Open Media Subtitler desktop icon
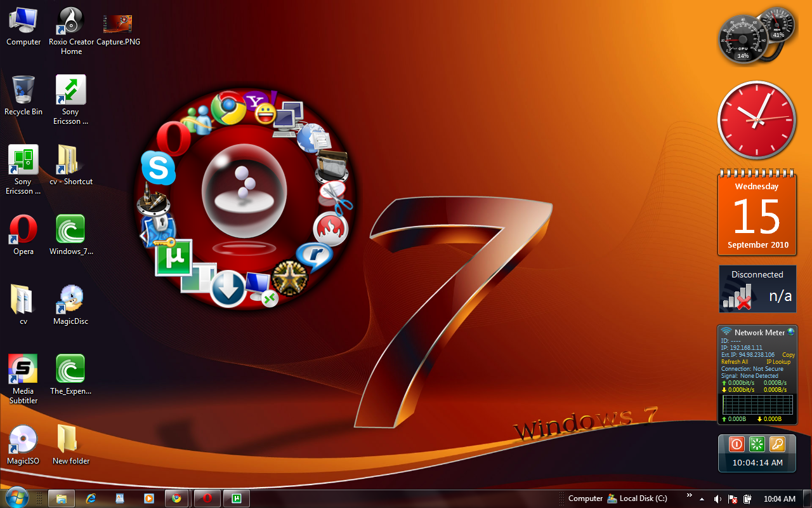Image resolution: width=812 pixels, height=508 pixels. click(23, 379)
